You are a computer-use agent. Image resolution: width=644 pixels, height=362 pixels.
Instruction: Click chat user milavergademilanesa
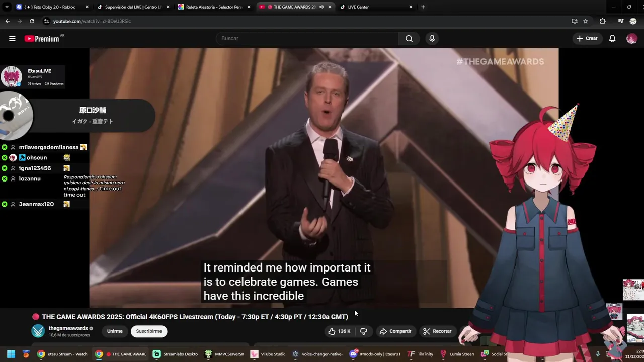(49, 147)
